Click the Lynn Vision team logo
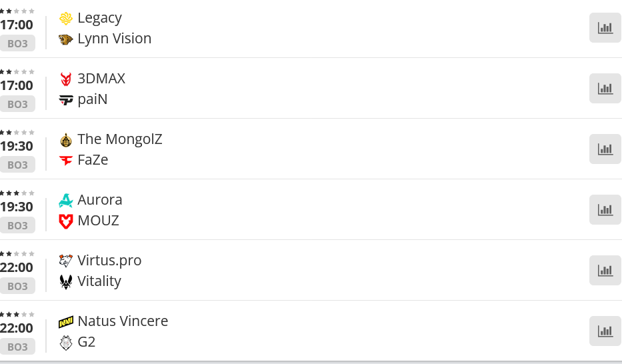Image resolution: width=622 pixels, height=364 pixels. (x=66, y=39)
